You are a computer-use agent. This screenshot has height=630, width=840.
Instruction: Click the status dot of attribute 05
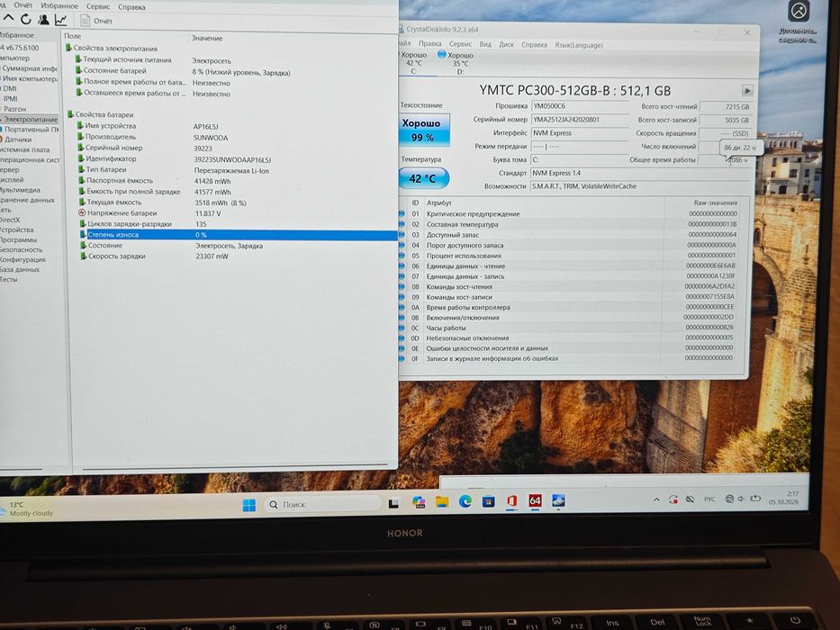click(402, 256)
